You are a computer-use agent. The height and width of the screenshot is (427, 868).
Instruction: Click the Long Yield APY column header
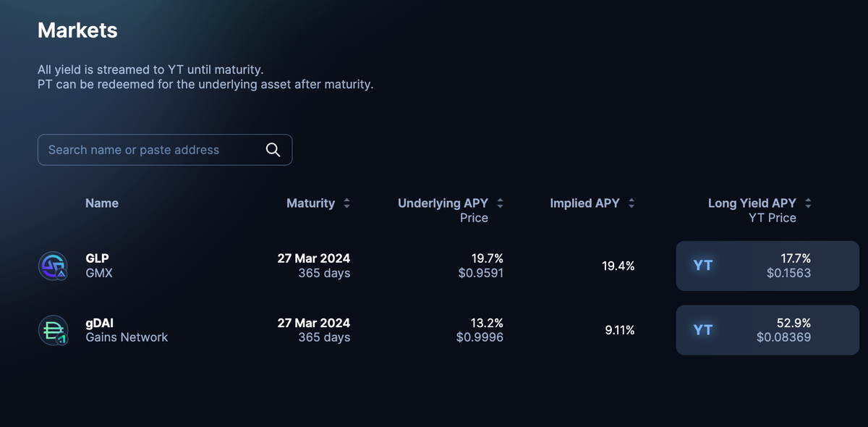click(x=752, y=203)
